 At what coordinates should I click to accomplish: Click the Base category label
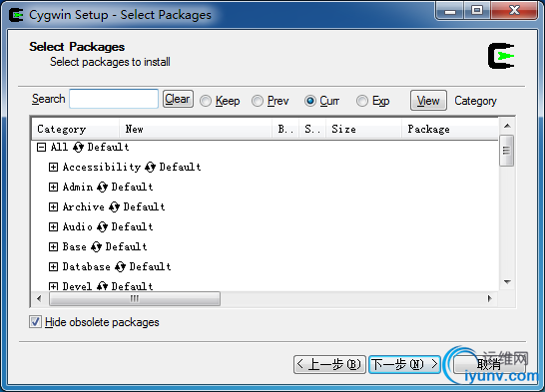[x=75, y=246]
